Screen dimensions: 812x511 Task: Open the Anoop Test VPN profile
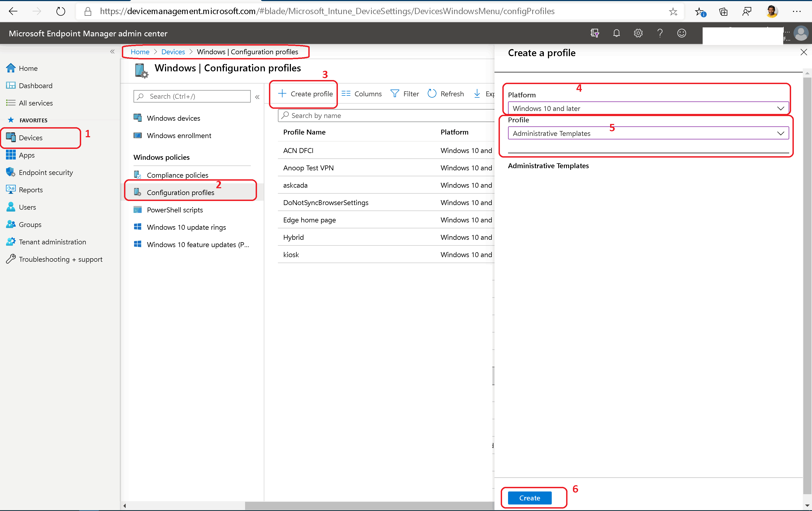(x=308, y=168)
